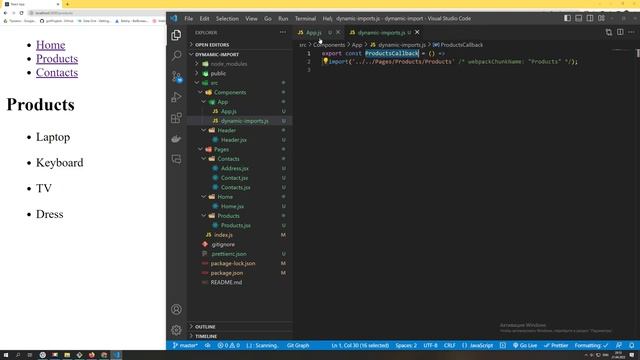Image resolution: width=640 pixels, height=360 pixels.
Task: Close the dynamic-imports.js editor tab
Action: pos(417,32)
